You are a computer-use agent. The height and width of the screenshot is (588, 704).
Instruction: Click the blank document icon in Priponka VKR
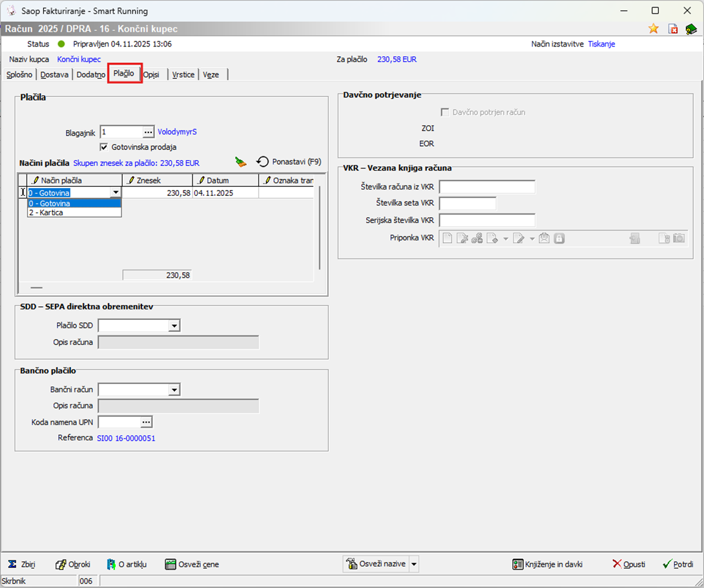coord(447,238)
